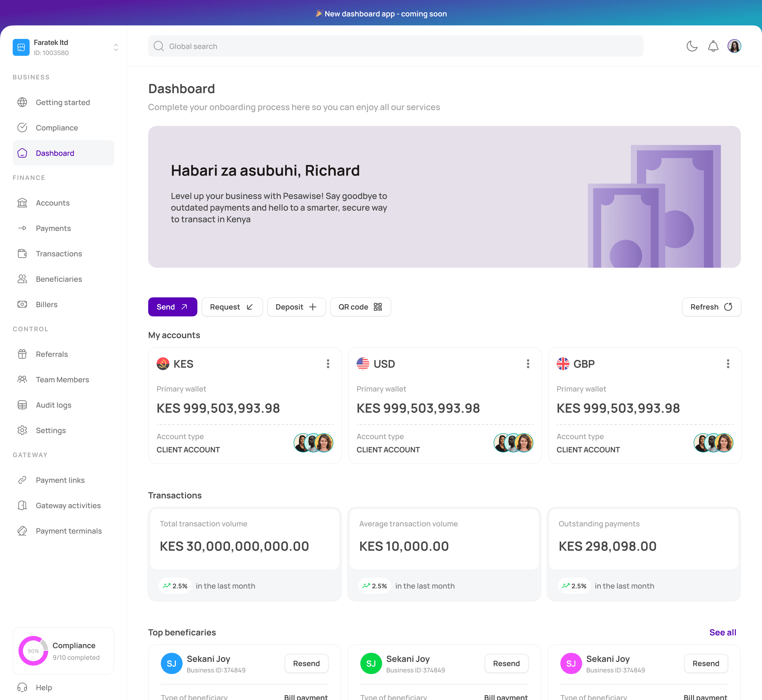Image resolution: width=762 pixels, height=700 pixels.
Task: Open USD account options menu
Action: (x=528, y=364)
